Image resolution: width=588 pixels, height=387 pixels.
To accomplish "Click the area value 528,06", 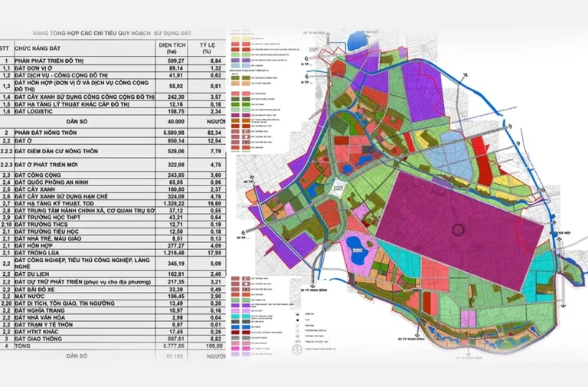I will click(x=176, y=151).
